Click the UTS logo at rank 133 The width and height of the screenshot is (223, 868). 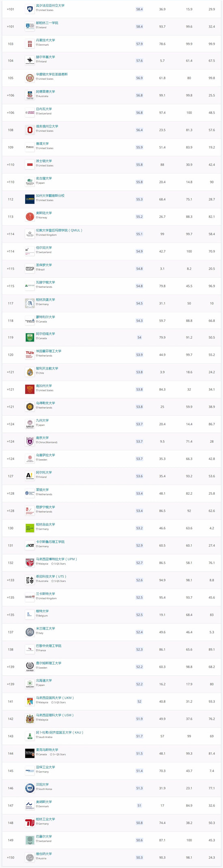tap(30, 580)
